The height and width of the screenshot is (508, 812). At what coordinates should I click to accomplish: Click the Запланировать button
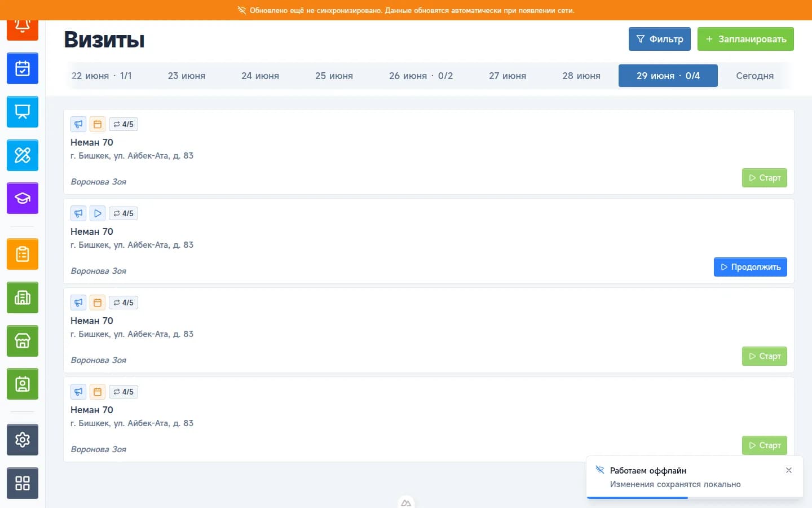pos(745,39)
